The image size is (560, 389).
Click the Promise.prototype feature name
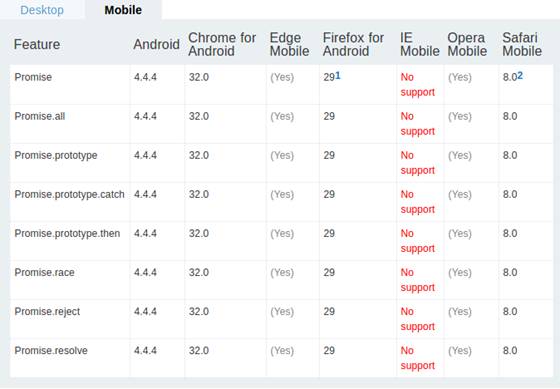(x=56, y=155)
